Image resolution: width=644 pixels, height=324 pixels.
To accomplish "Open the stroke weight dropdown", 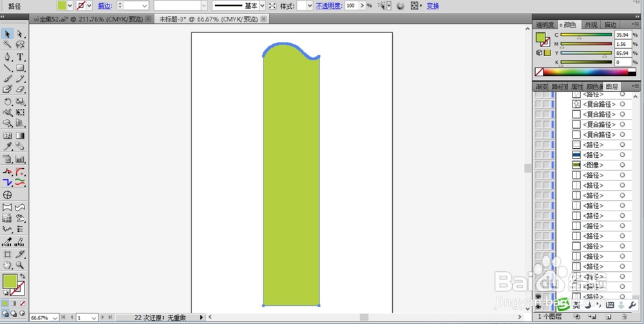I will [x=144, y=6].
